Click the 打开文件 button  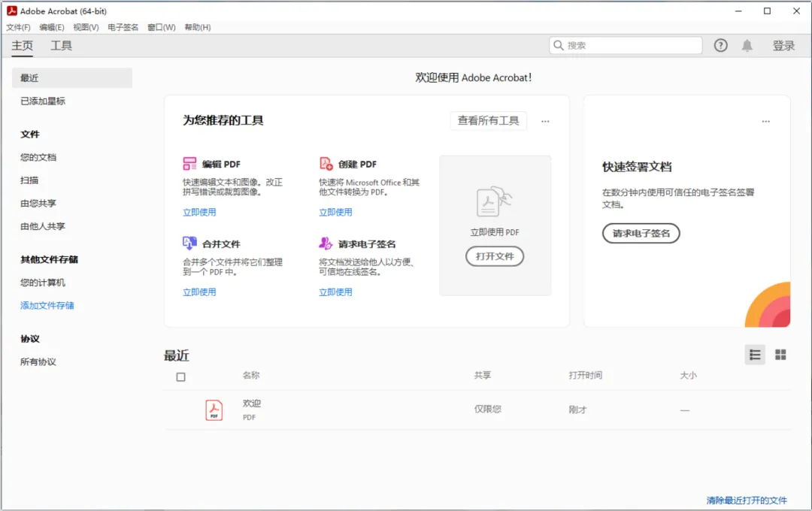[x=495, y=256]
